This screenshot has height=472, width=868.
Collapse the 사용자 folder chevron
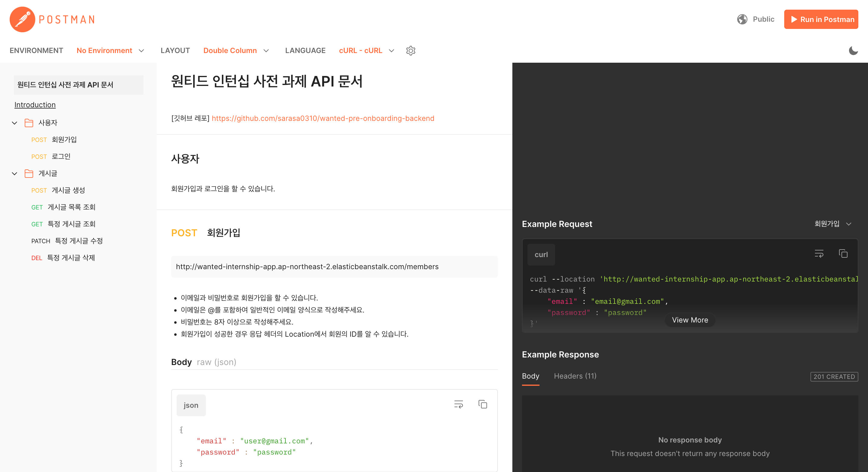coord(14,123)
